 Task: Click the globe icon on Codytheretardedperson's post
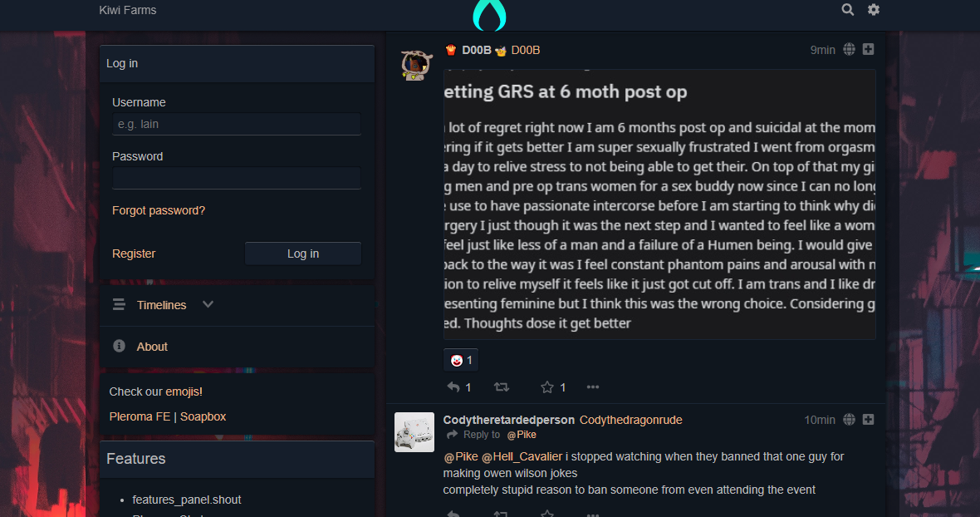coord(849,420)
